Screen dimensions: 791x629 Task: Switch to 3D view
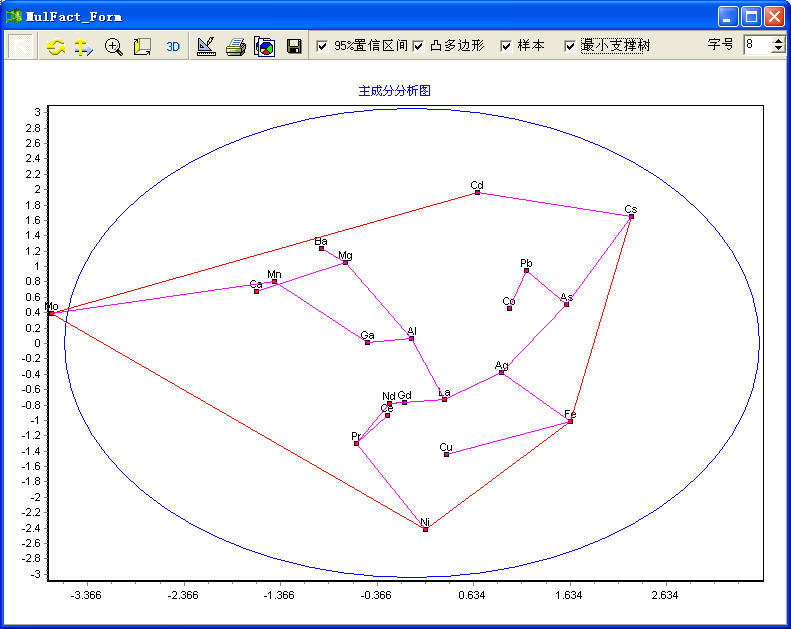(x=173, y=47)
